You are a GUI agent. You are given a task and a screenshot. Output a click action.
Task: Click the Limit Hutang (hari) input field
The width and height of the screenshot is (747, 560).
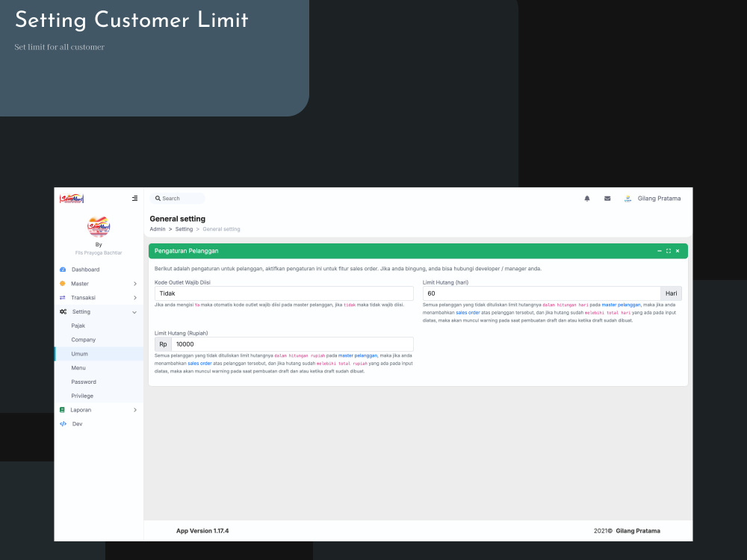(x=542, y=293)
